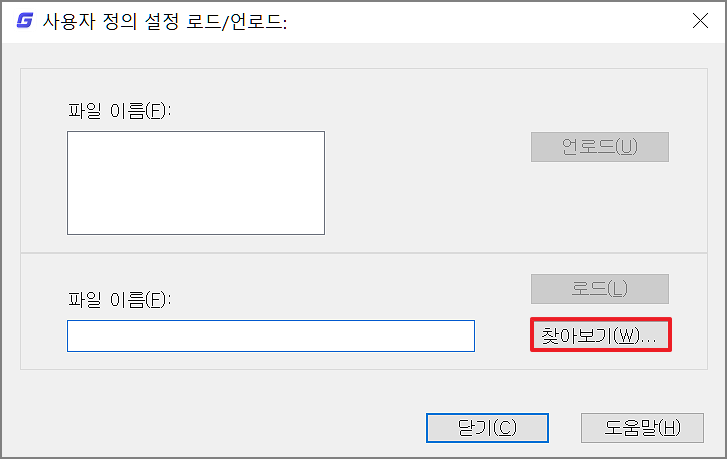
Task: Click inside the loaded files list box
Action: coord(196,182)
